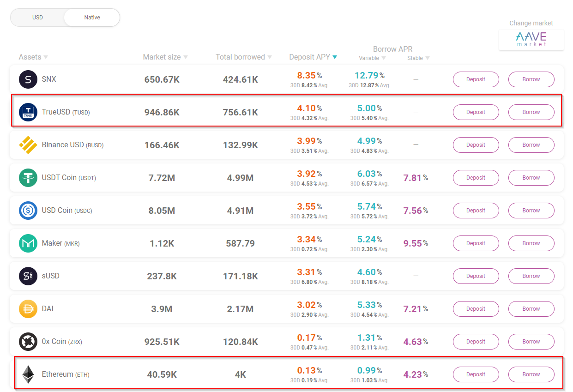Click the USDT Coin Tether logo
573x392 pixels.
[x=28, y=178]
